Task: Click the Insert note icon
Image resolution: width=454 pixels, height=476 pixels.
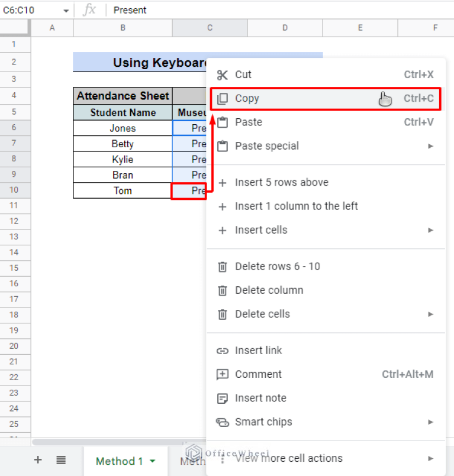Action: point(223,398)
